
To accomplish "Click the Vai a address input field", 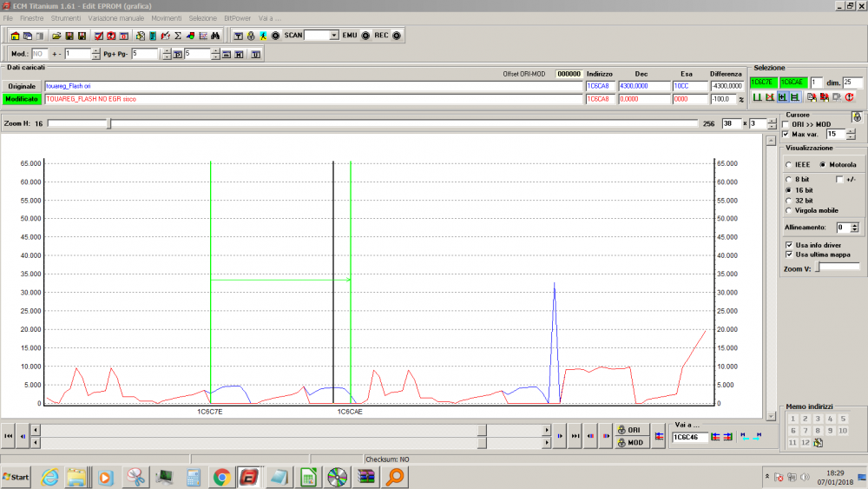I will click(689, 437).
